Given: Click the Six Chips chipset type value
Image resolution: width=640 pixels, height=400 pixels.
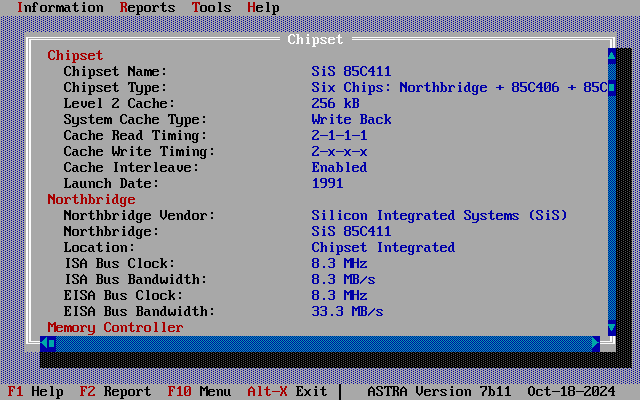Looking at the screenshot, I should pyautogui.click(x=460, y=87).
